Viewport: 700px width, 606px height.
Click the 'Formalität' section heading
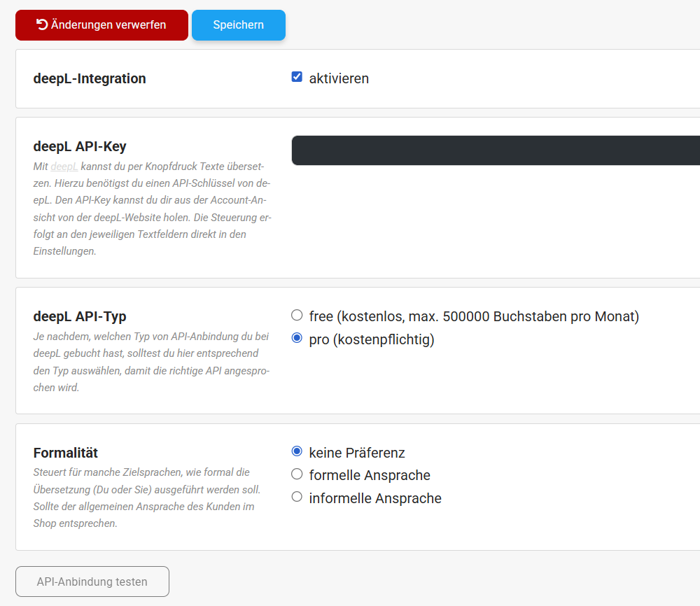coord(66,453)
